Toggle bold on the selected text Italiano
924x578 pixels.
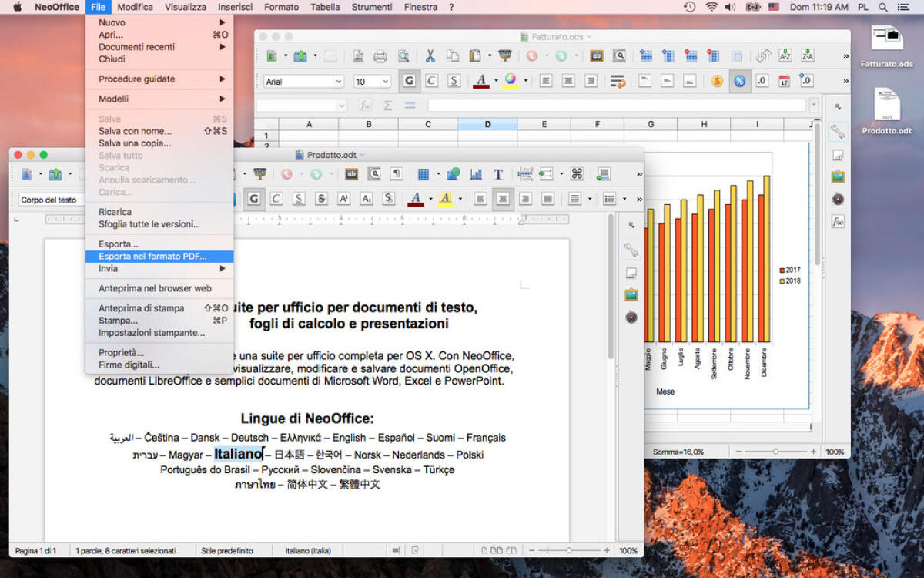point(253,199)
